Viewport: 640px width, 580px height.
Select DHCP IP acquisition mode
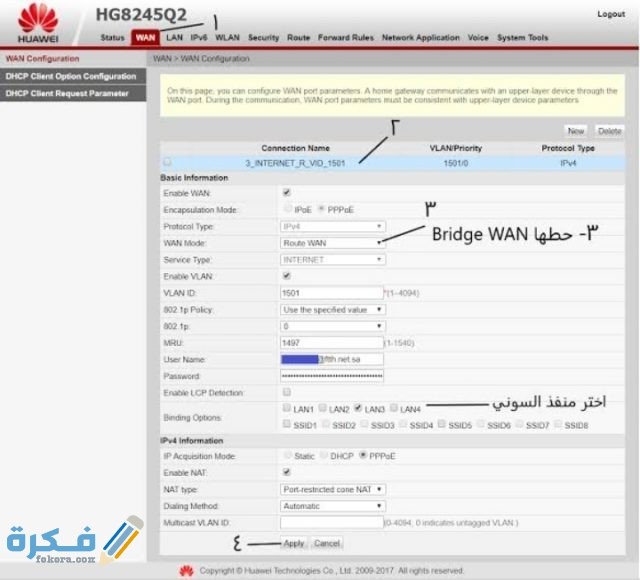pyautogui.click(x=324, y=455)
